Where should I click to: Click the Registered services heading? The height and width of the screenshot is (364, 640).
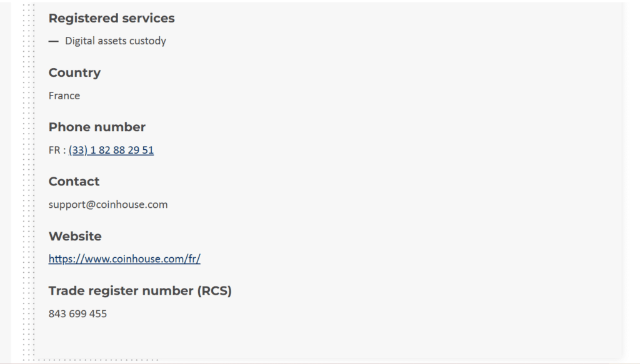[x=111, y=18]
